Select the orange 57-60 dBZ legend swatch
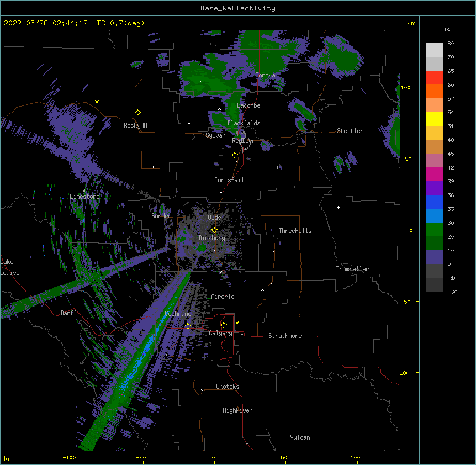This screenshot has height=465, width=476. pos(434,91)
